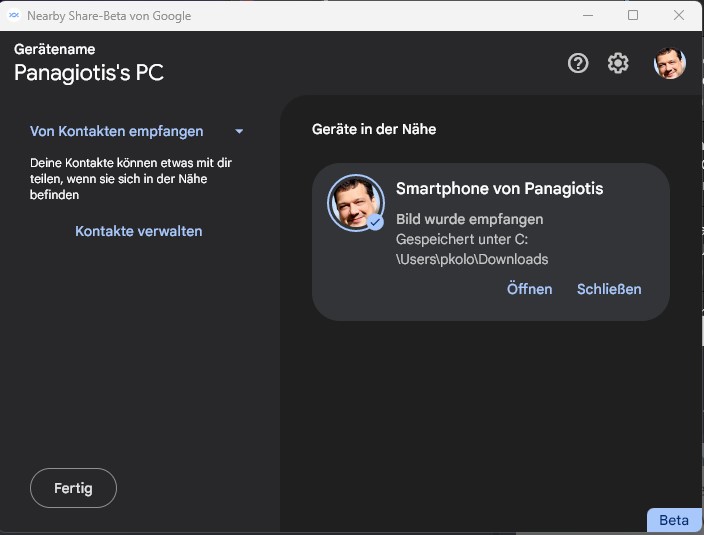The height and width of the screenshot is (535, 704).
Task: Open the Kontakte verwalten link
Action: [x=139, y=231]
